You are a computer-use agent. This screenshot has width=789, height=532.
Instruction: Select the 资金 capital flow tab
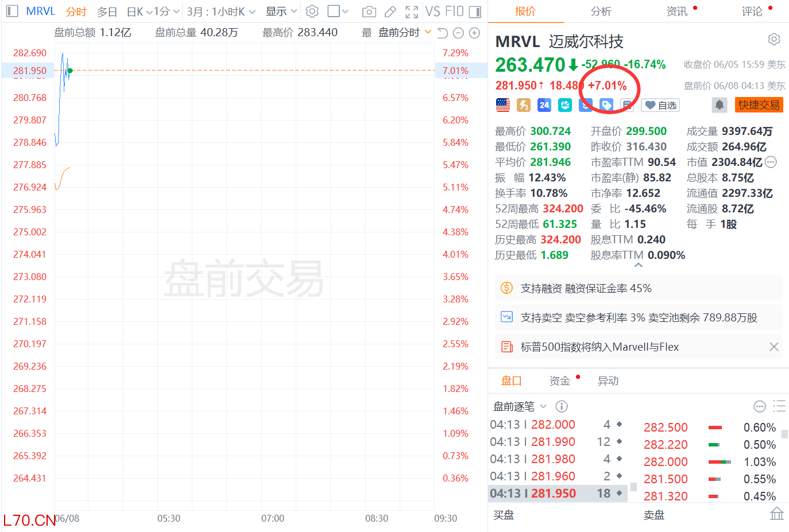pyautogui.click(x=559, y=380)
